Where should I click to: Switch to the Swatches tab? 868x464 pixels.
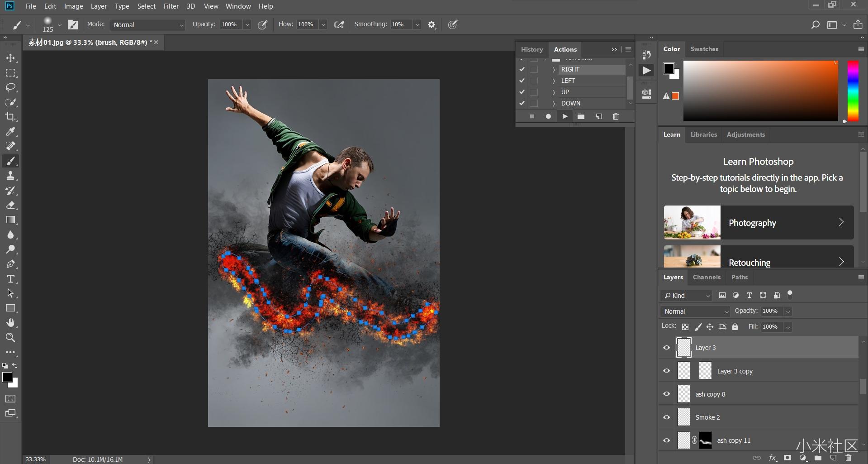pos(704,49)
